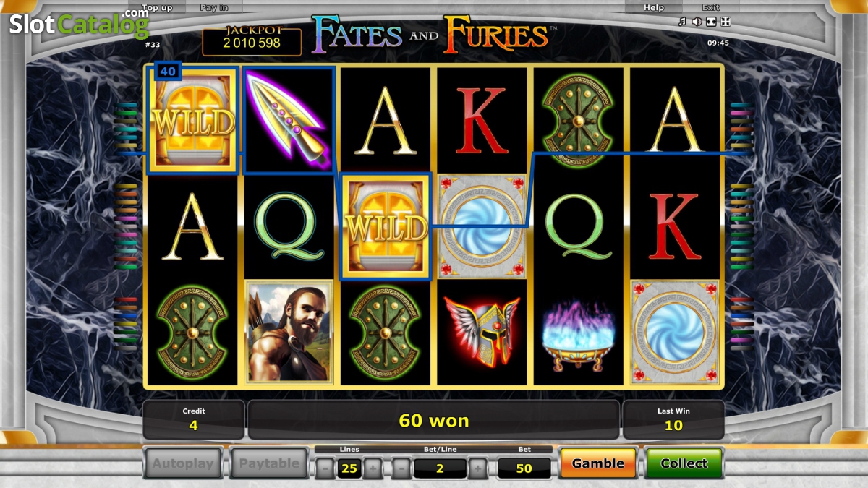Open the Paytable

[x=269, y=463]
